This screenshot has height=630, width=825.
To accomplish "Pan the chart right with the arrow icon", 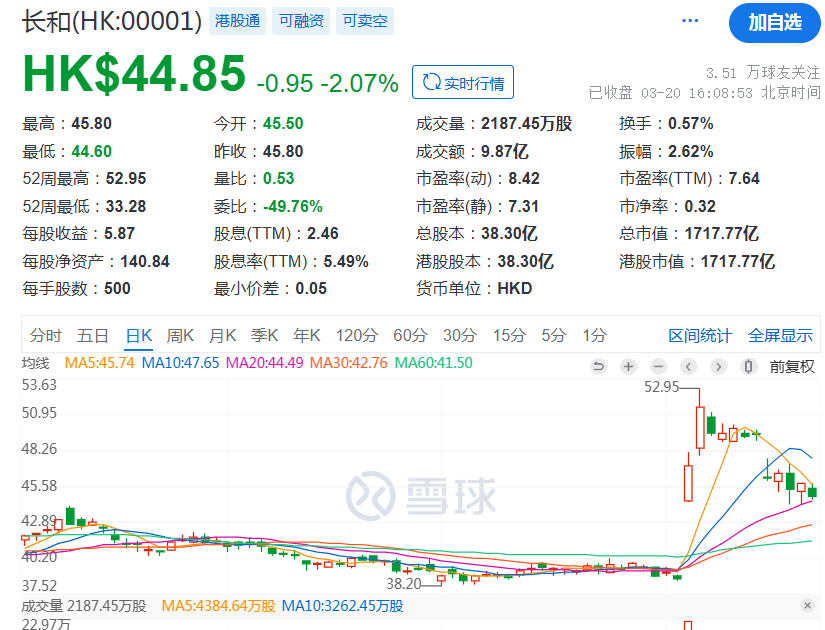I will (x=717, y=367).
